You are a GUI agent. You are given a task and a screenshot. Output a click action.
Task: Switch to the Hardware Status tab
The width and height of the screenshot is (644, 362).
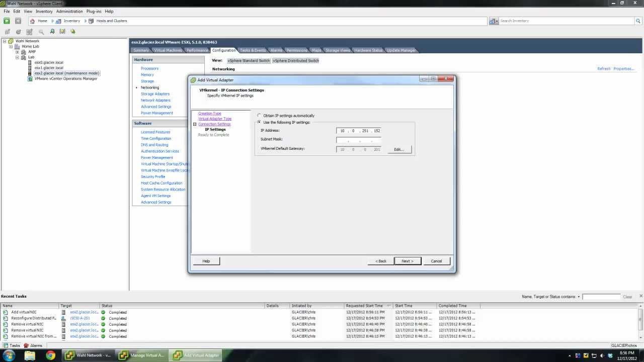(x=369, y=50)
